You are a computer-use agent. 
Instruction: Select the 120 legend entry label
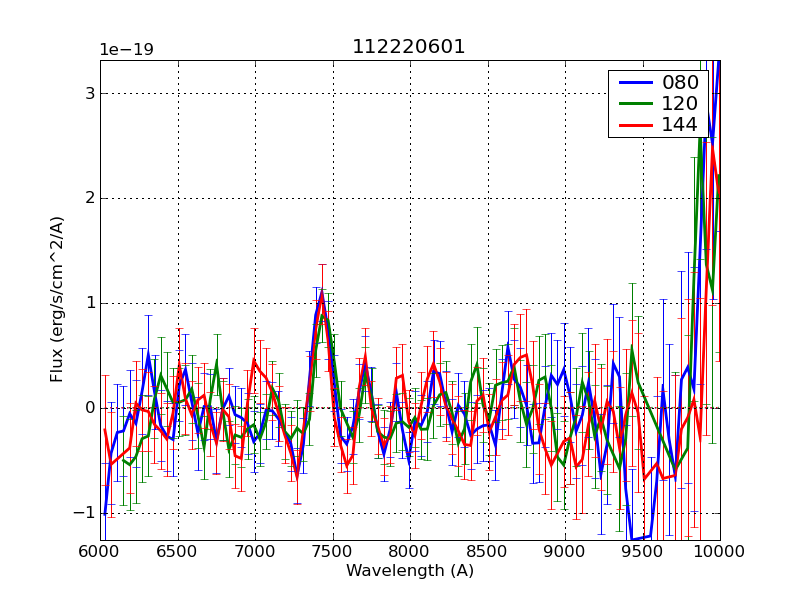(680, 103)
